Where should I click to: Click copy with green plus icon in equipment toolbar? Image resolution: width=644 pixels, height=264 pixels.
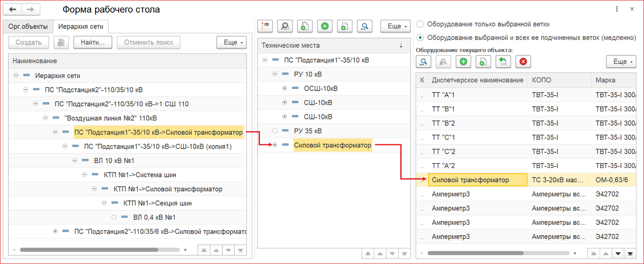pyautogui.click(x=483, y=62)
